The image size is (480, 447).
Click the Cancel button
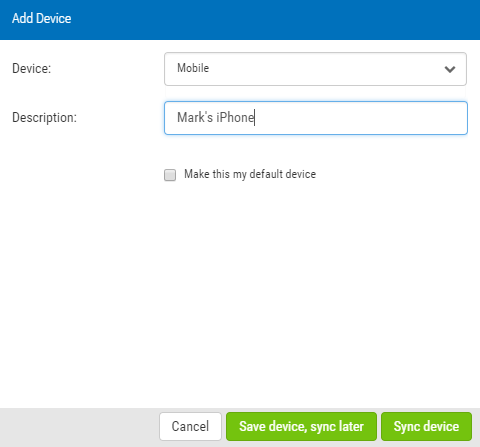190,426
